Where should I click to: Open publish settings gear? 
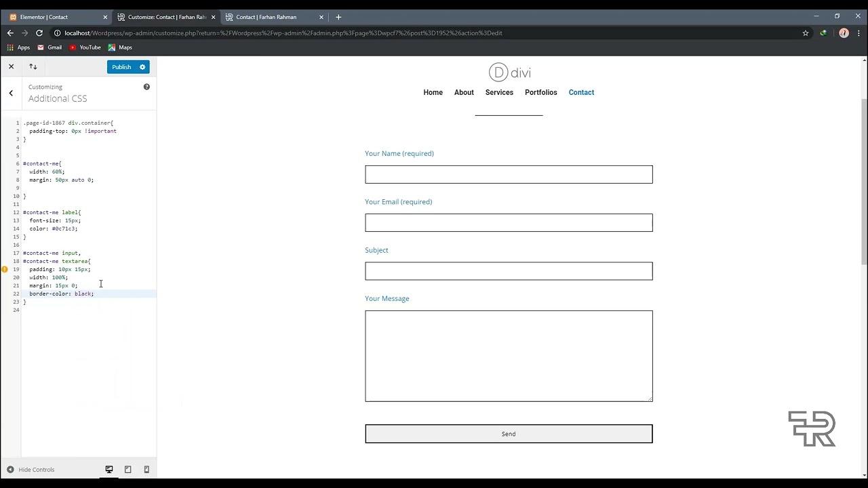pyautogui.click(x=142, y=66)
